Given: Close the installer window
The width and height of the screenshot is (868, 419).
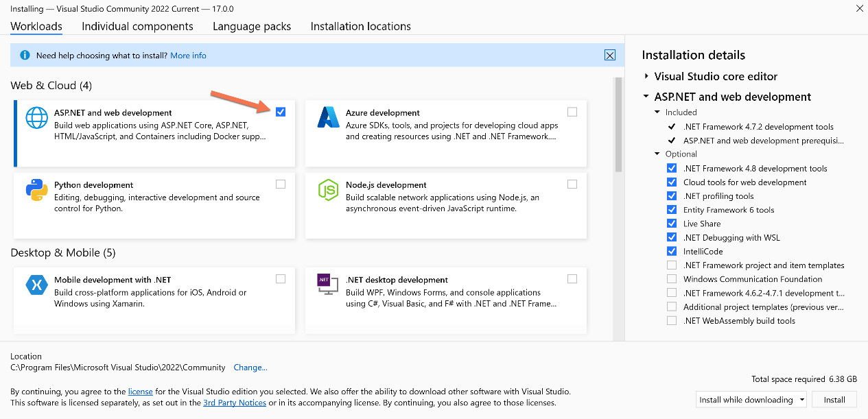Looking at the screenshot, I should coord(859,8).
